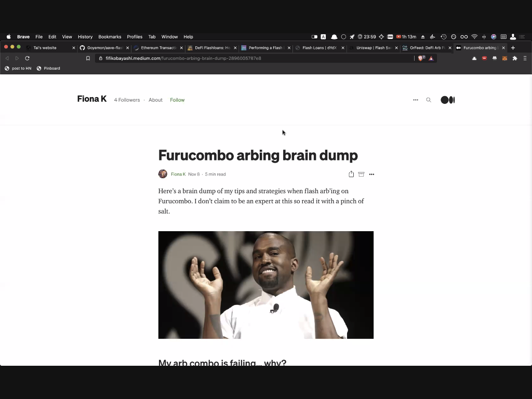Open the Edit menu
Screen dimensions: 532x399
[x=52, y=37]
